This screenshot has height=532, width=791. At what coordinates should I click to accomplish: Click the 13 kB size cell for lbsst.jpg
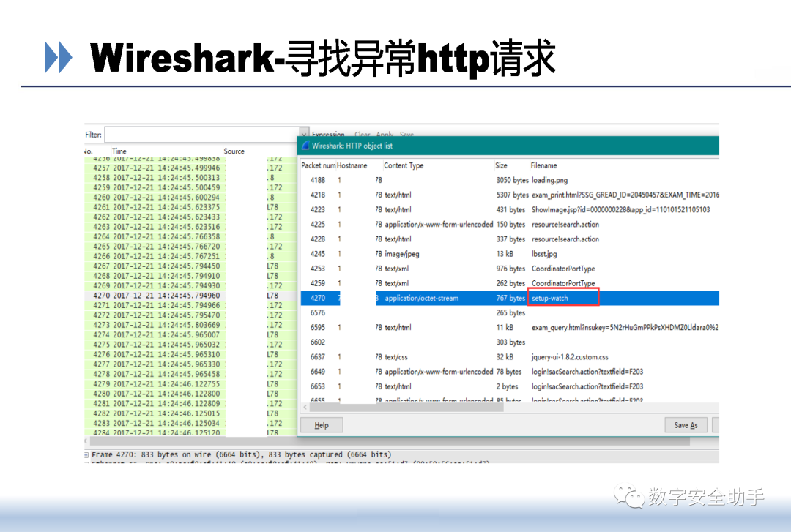tap(505, 254)
